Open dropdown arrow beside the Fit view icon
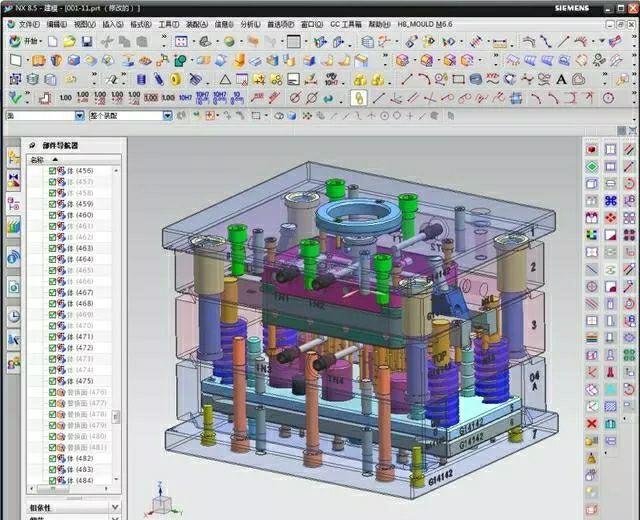Screen dimensions: 640x520 coord(193,42)
